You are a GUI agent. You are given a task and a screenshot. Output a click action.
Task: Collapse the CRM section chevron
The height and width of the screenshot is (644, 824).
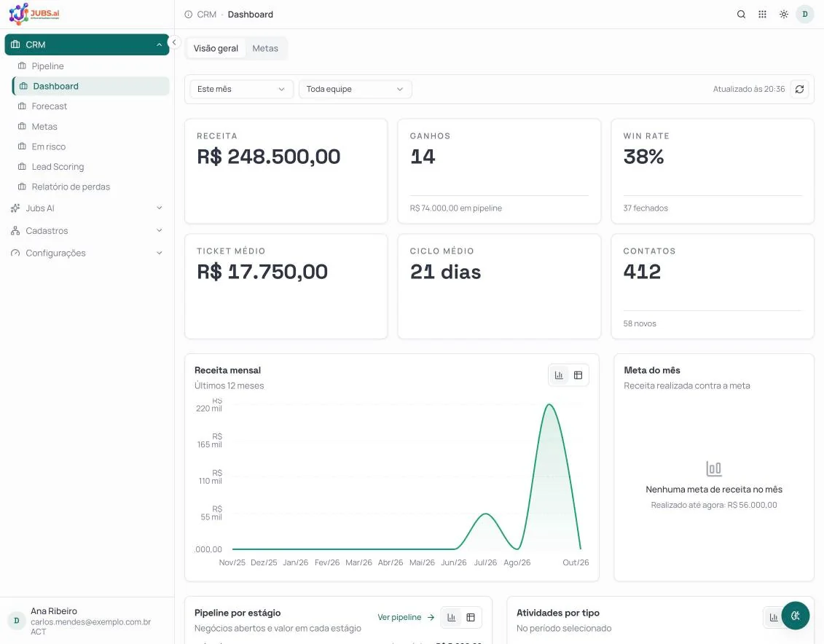160,44
